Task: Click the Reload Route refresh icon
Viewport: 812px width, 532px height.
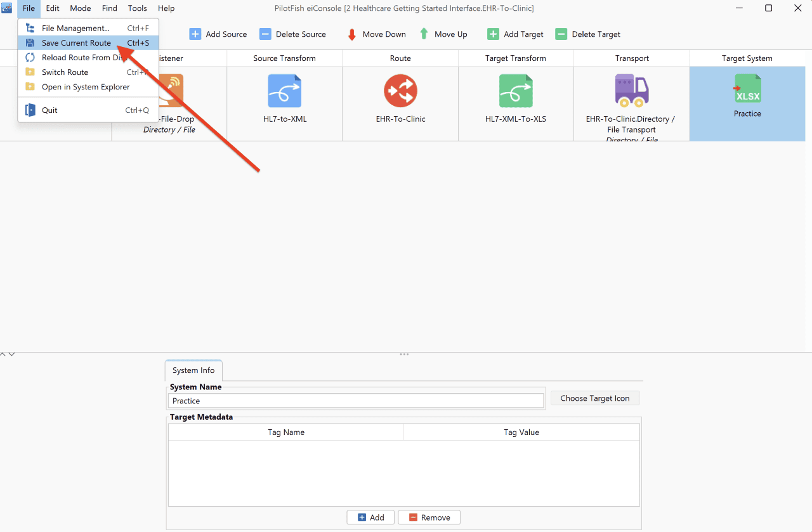Action: click(x=30, y=58)
